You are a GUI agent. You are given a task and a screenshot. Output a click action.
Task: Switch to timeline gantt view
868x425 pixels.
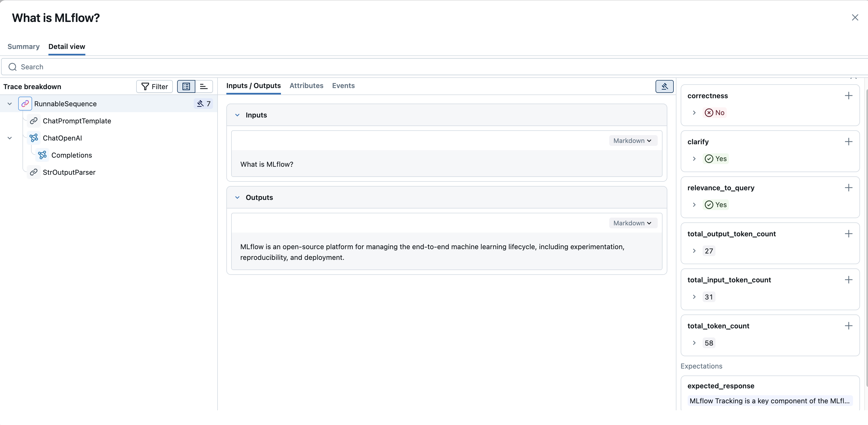tap(204, 87)
